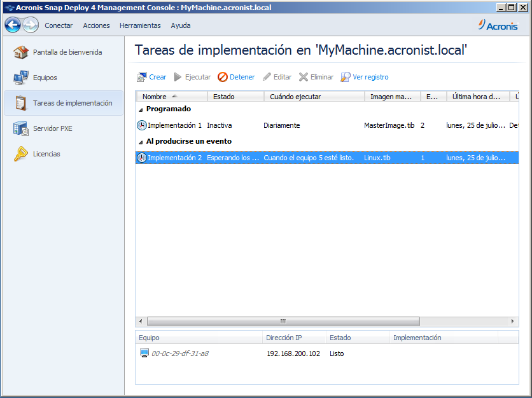This screenshot has height=398, width=532.
Task: Go to Licencias key icon
Action: pyautogui.click(x=21, y=154)
